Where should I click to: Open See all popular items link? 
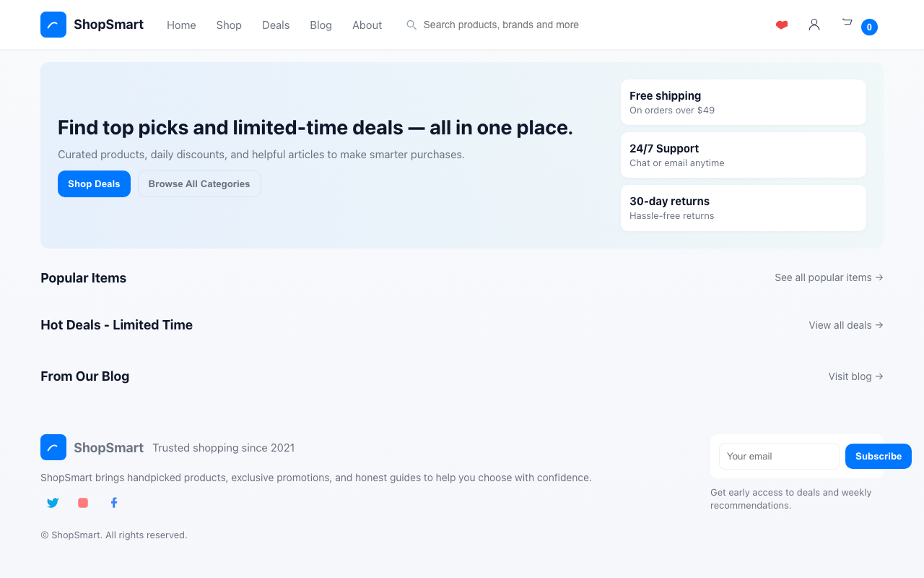pyautogui.click(x=829, y=277)
